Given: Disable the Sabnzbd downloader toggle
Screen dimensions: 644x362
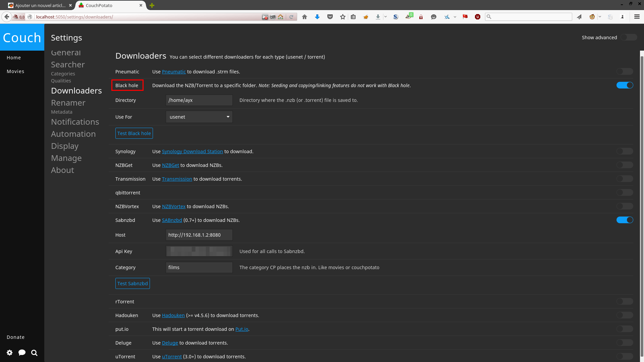Looking at the screenshot, I should 625,220.
